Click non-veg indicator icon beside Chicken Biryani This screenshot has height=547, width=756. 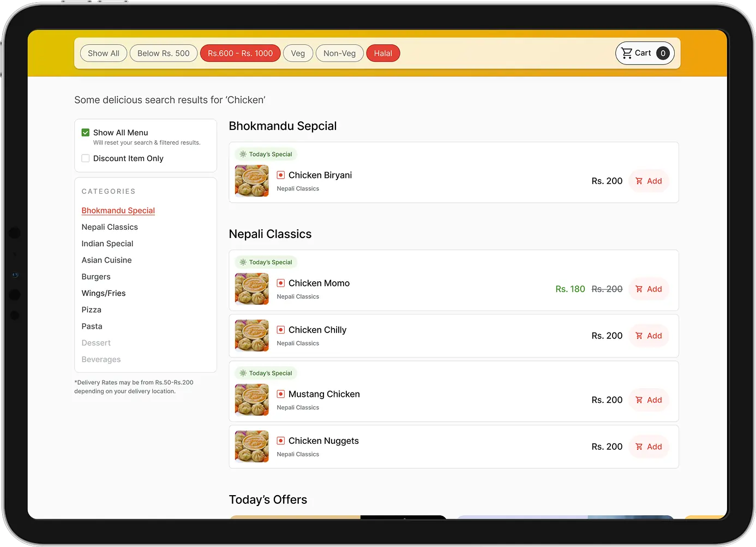[x=280, y=175]
